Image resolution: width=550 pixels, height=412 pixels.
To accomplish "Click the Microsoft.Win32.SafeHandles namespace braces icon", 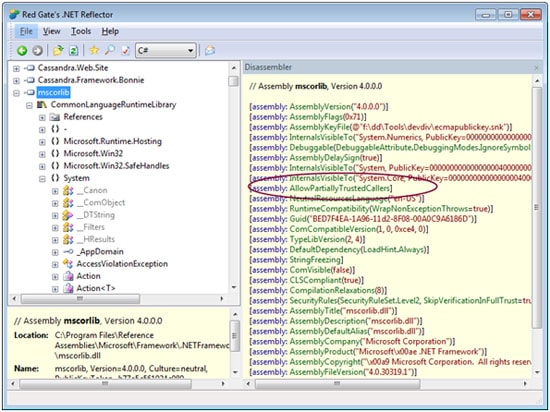I will 55,166.
